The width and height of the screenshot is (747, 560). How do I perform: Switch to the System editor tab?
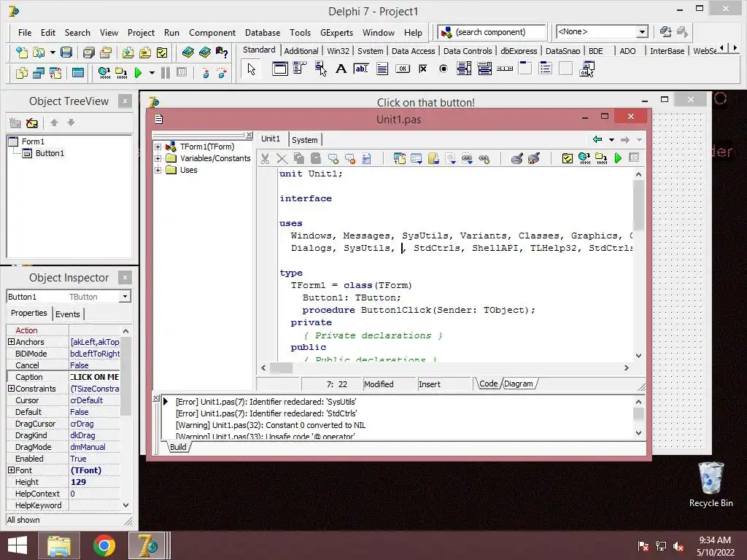(x=305, y=140)
